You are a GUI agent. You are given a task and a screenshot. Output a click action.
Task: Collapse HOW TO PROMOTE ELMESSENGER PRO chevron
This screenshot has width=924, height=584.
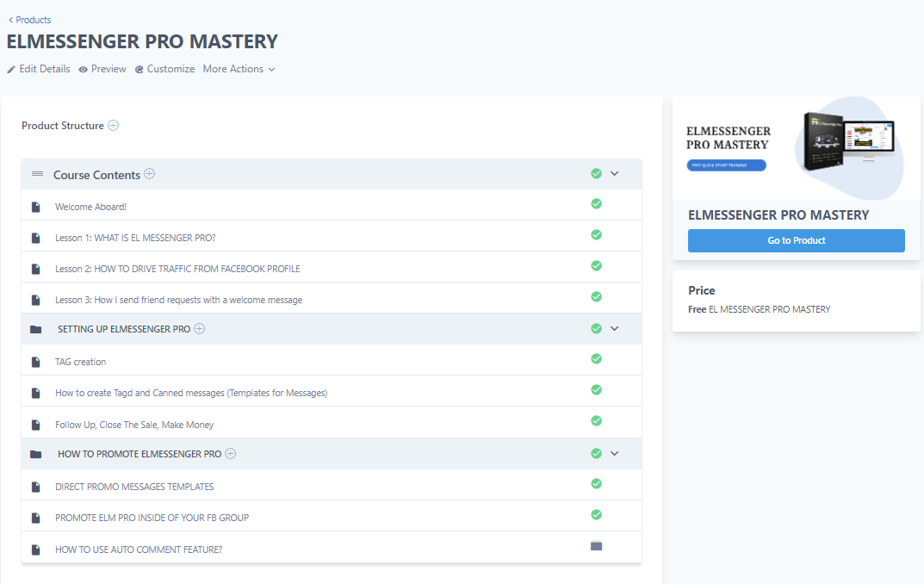pos(615,453)
